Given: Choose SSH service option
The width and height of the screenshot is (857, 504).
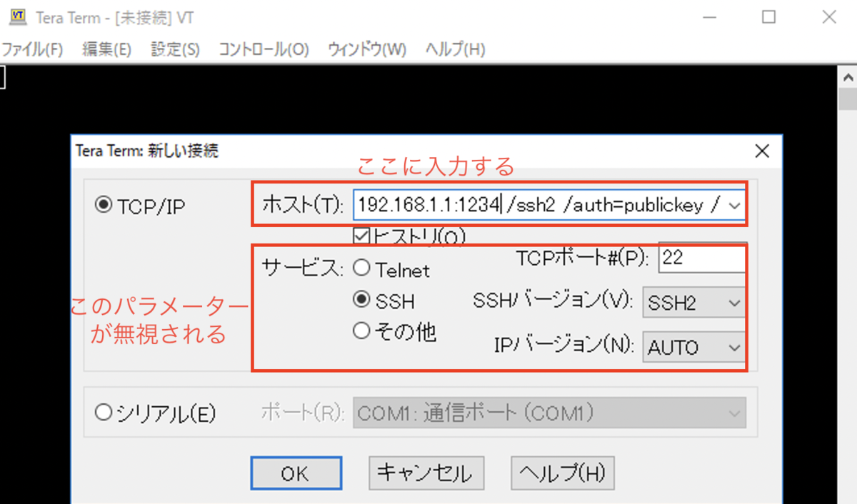Looking at the screenshot, I should tap(362, 301).
